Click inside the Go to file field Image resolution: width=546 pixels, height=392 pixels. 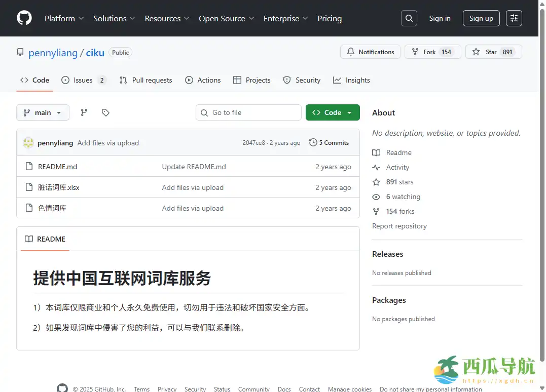pos(248,112)
